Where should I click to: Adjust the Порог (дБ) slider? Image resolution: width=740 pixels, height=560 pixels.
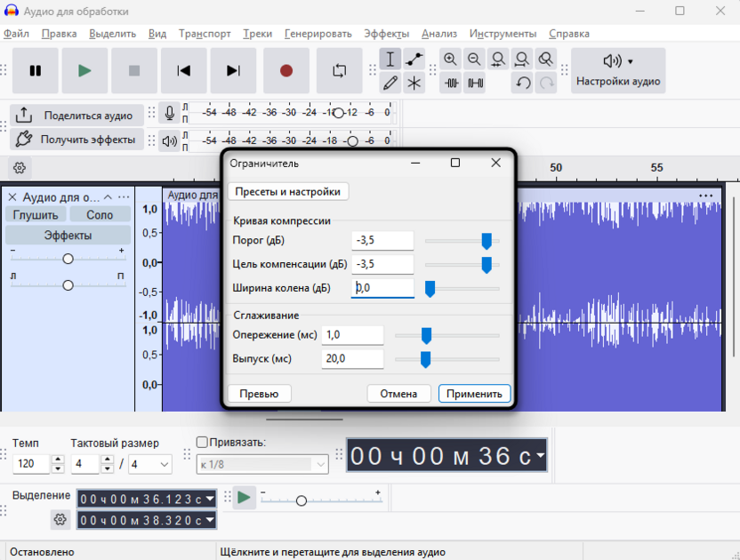(487, 240)
